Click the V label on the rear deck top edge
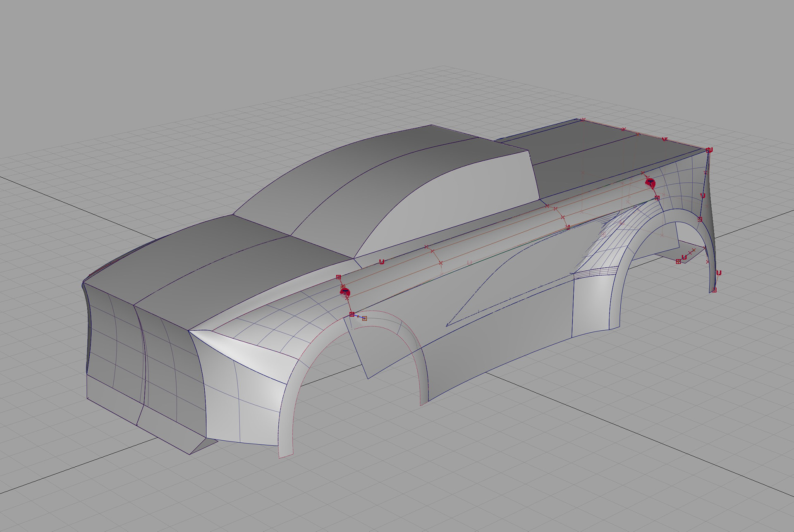The height and width of the screenshot is (532, 794). point(664,139)
